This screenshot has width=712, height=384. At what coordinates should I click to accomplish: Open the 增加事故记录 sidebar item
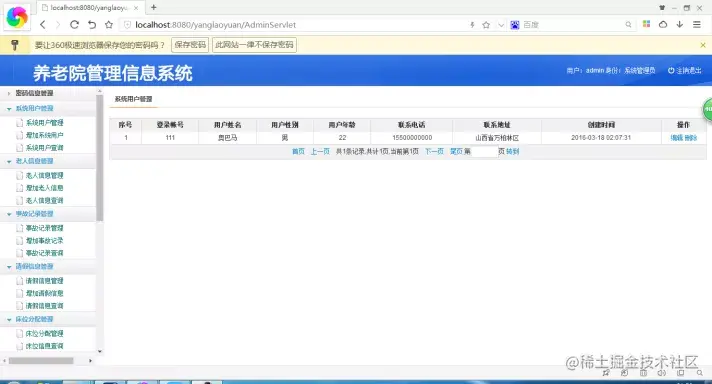[x=44, y=241]
